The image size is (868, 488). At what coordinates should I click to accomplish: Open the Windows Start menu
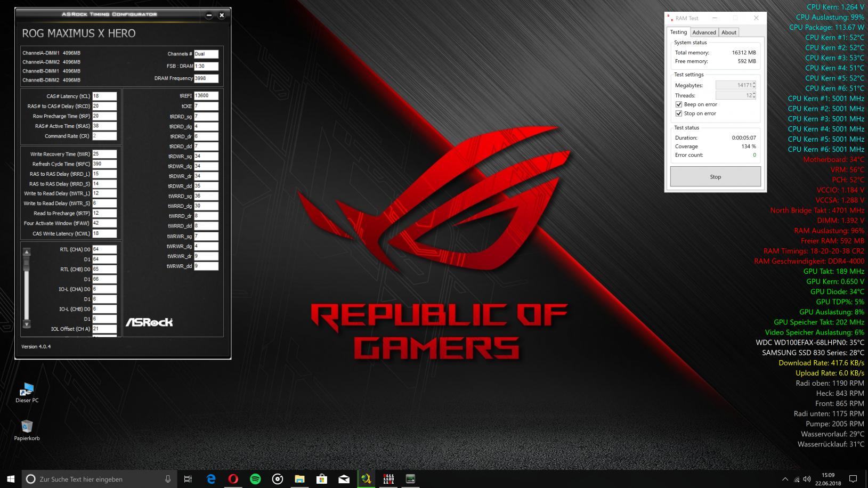[x=11, y=479]
